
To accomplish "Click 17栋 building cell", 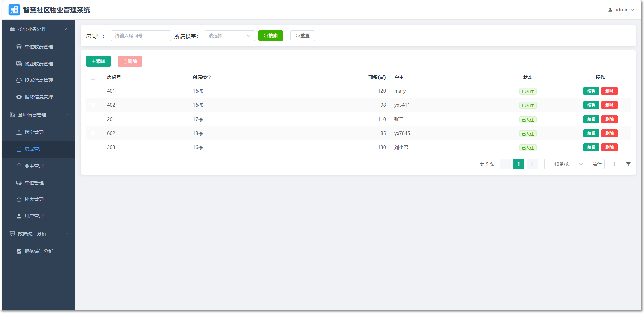I will click(198, 119).
